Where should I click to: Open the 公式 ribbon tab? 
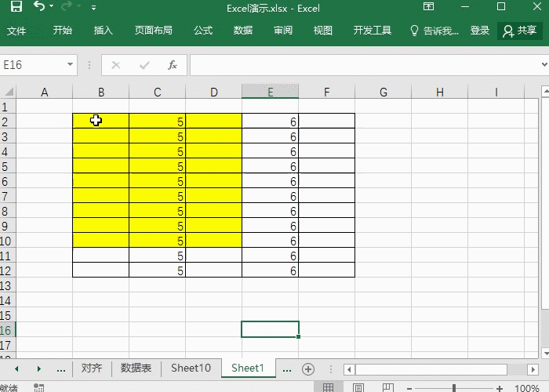(x=203, y=31)
